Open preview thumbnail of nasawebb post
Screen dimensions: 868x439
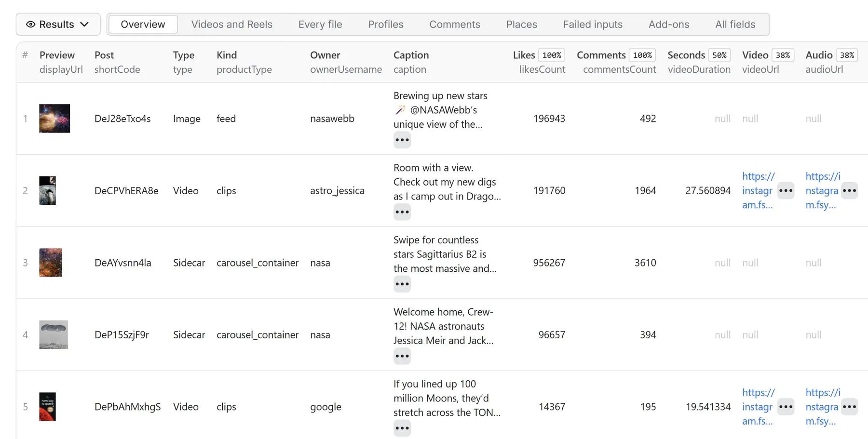click(x=54, y=119)
